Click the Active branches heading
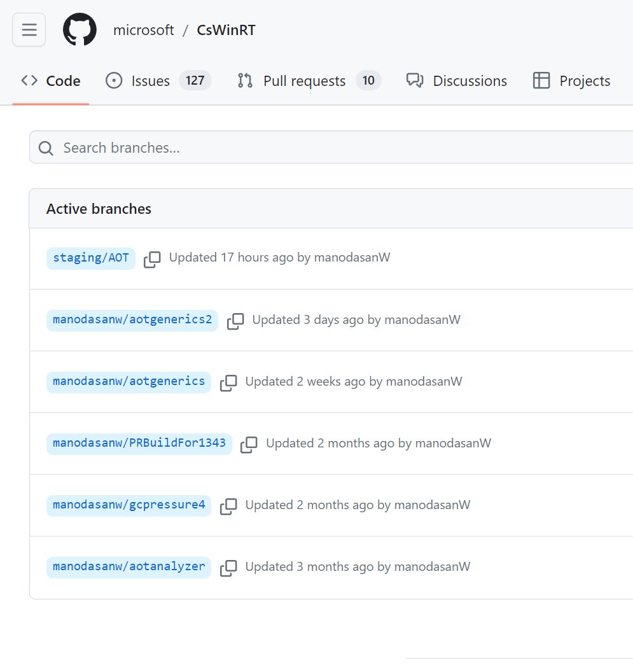The width and height of the screenshot is (633, 672). point(99,209)
